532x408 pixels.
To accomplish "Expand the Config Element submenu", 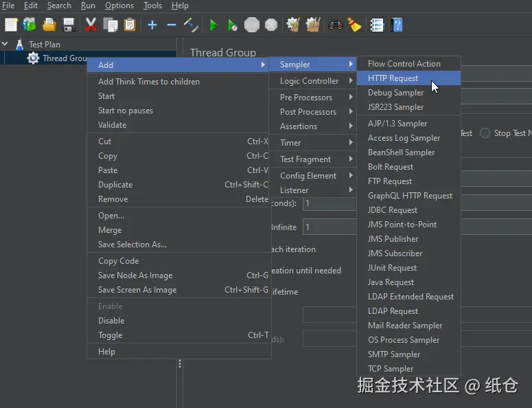I will click(312, 175).
